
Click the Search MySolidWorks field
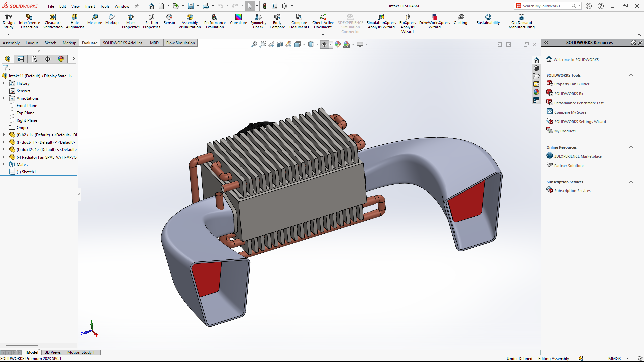545,6
